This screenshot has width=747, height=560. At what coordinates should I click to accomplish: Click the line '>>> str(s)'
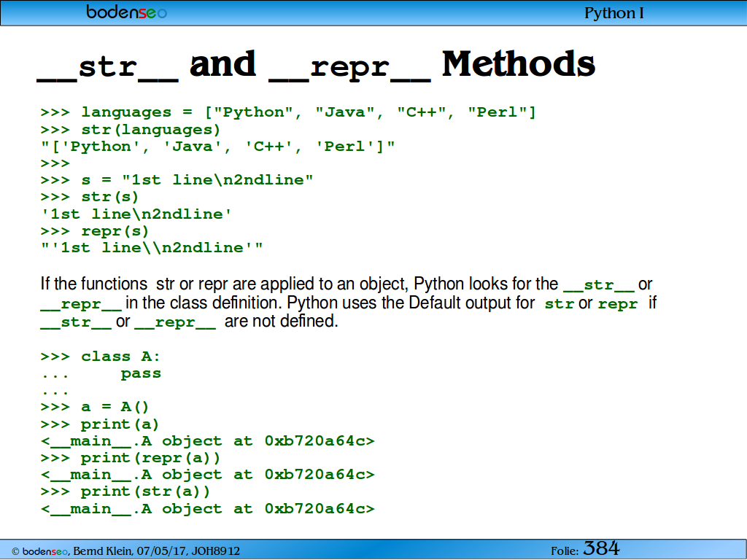coord(90,197)
